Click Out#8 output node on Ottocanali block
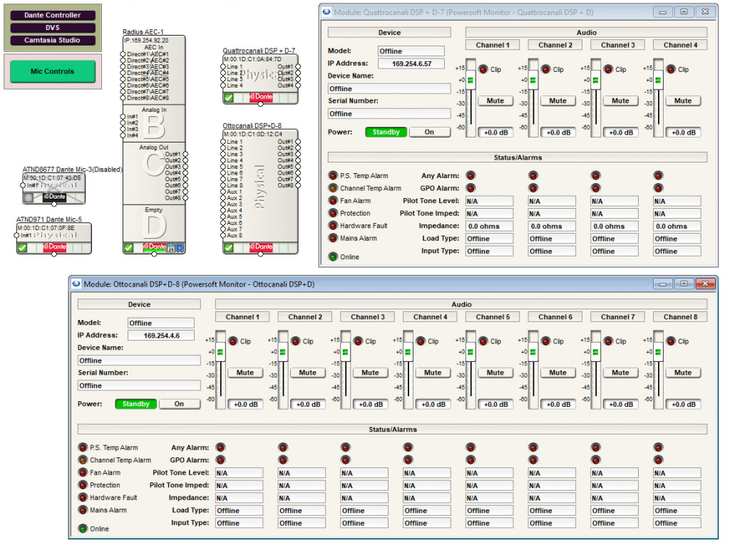The height and width of the screenshot is (560, 730). click(x=298, y=185)
